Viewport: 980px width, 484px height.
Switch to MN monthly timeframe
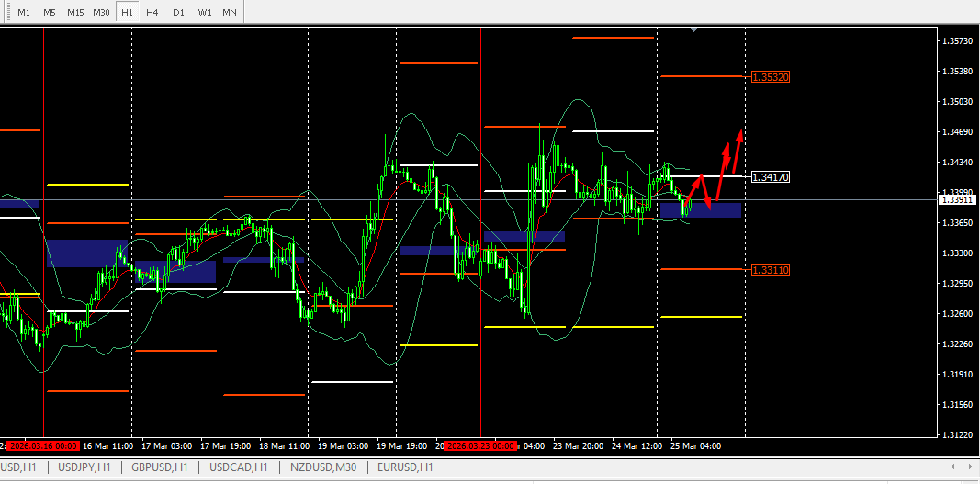[230, 12]
